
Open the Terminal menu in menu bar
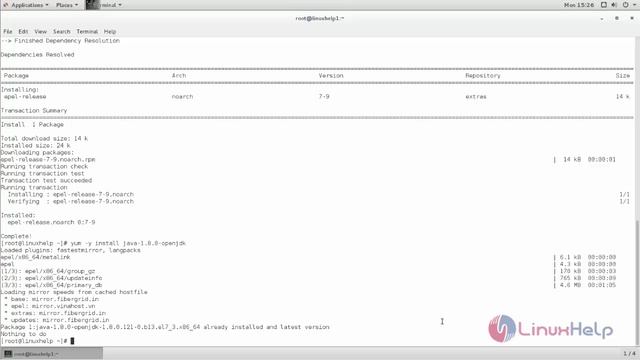point(87,31)
